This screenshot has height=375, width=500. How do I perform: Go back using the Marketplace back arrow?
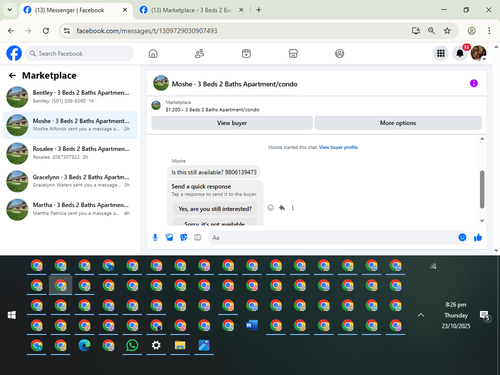pos(12,76)
